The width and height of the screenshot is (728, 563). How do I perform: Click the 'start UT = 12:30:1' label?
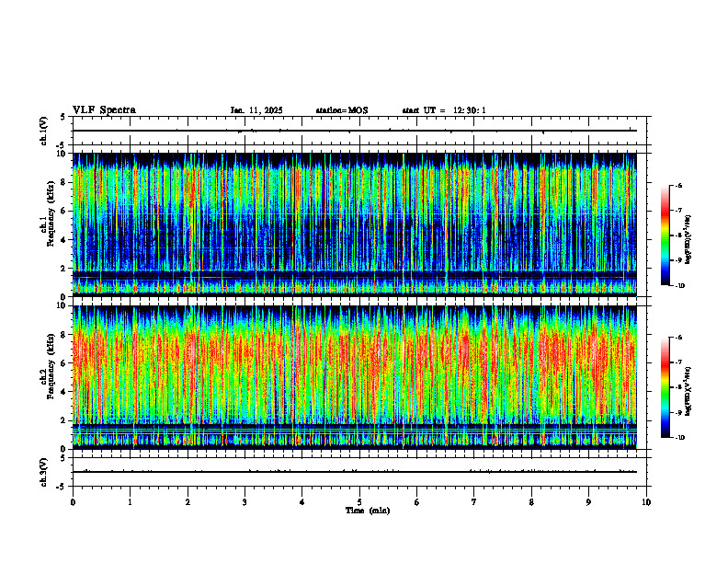(x=444, y=110)
